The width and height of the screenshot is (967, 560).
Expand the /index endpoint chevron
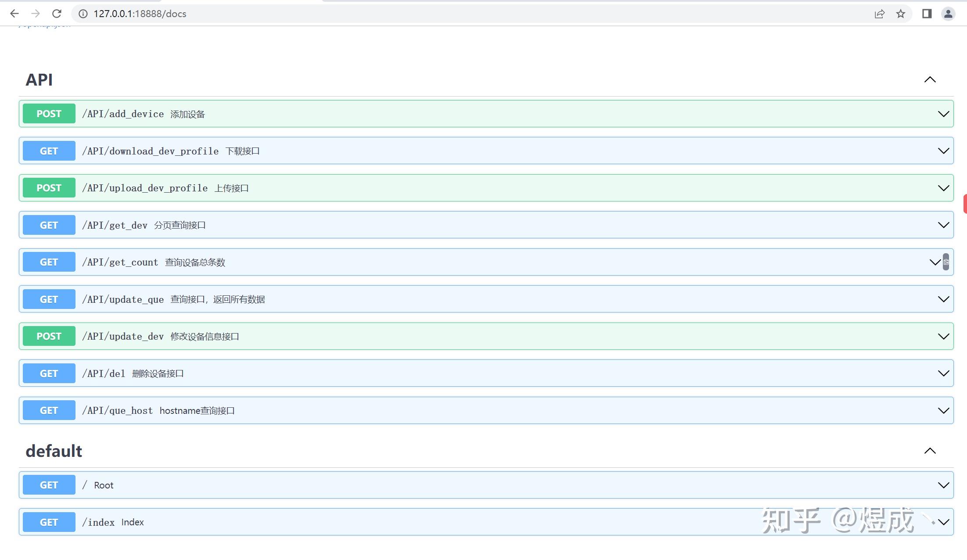coord(943,522)
